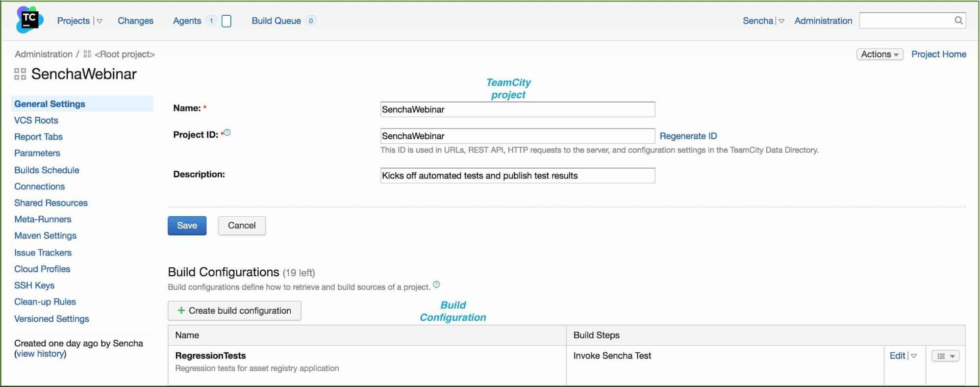The width and height of the screenshot is (980, 387).
Task: Click the SenchaWebinar project grid icon
Action: [20, 74]
